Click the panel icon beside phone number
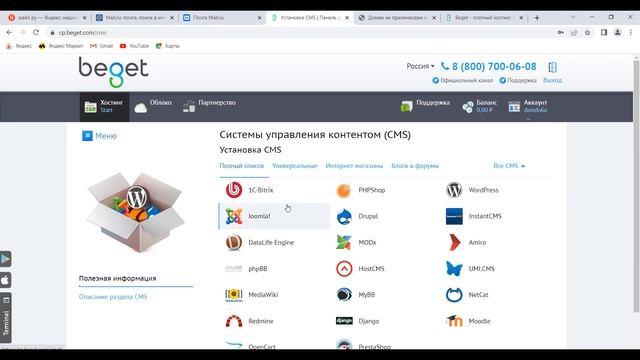Image resolution: width=640 pixels, height=360 pixels. (553, 67)
